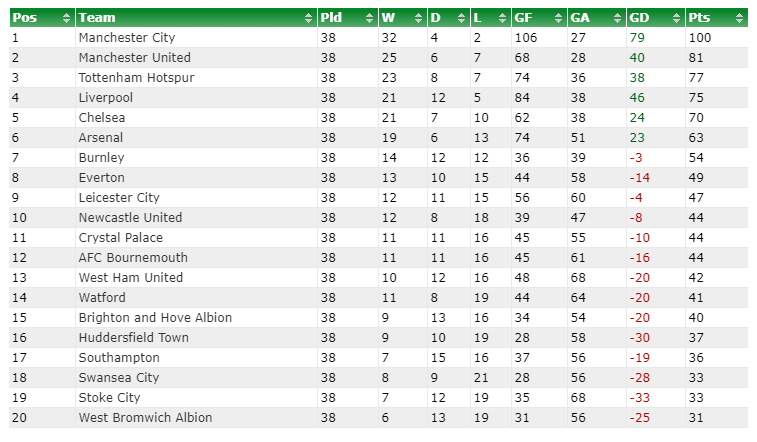Image resolution: width=757 pixels, height=442 pixels.
Task: Click the Team column header label
Action: [96, 18]
